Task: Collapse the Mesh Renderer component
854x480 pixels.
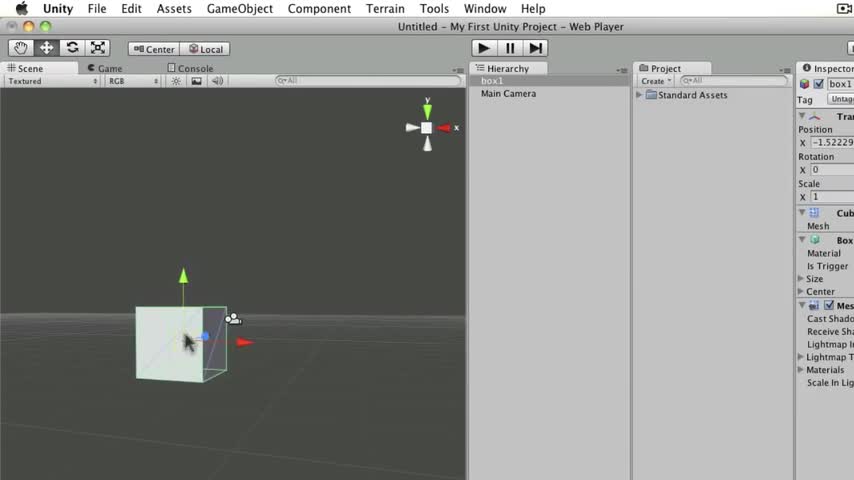Action: tap(802, 305)
